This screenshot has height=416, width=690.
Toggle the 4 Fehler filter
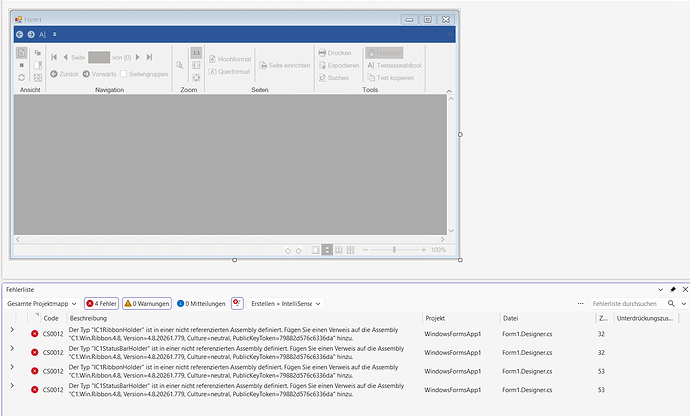[x=101, y=304]
